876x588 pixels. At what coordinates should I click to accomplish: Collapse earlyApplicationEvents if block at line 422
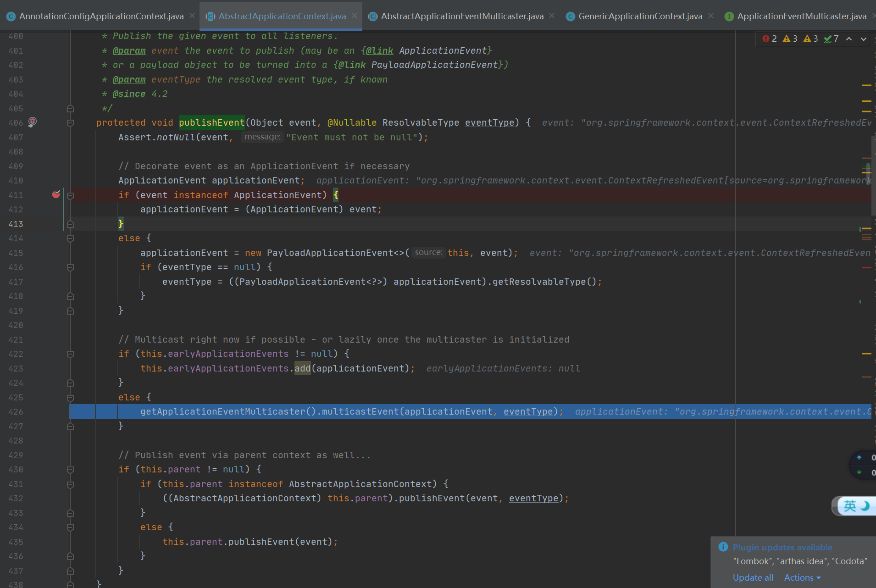[x=70, y=354]
